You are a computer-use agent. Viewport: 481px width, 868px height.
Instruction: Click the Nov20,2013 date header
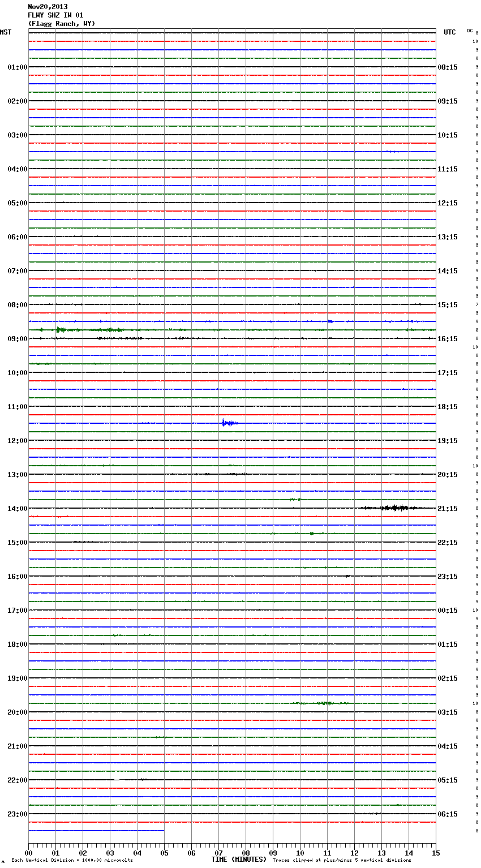pos(48,7)
